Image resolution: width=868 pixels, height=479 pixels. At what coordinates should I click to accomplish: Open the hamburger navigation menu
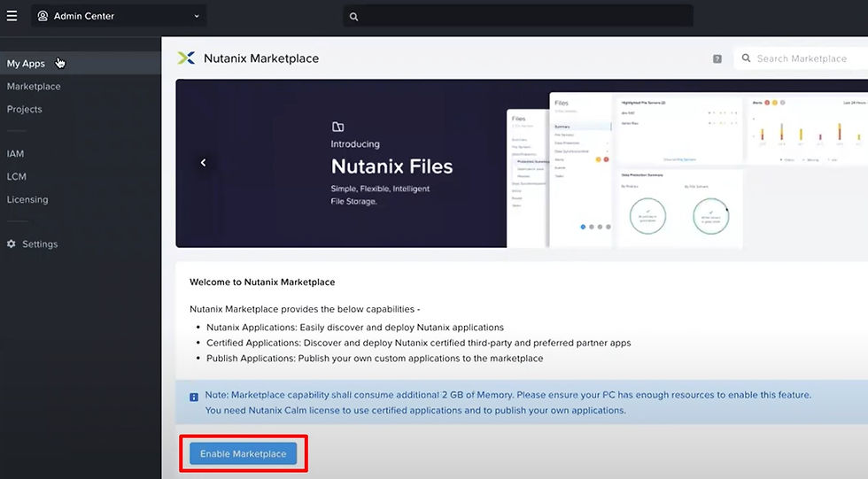[12, 15]
